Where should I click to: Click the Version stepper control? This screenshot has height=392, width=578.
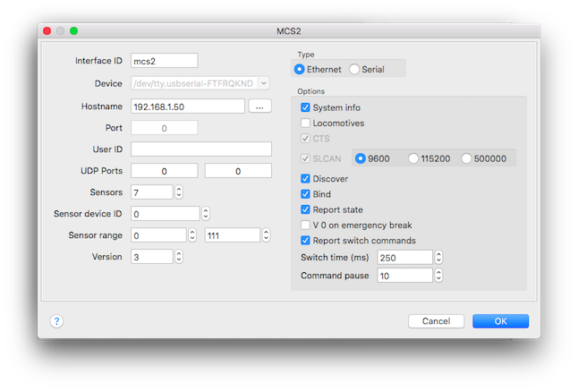tap(179, 256)
